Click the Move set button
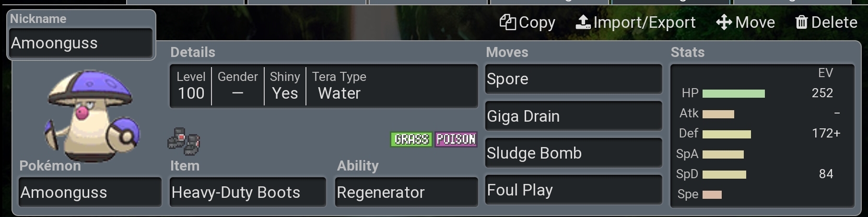 point(745,23)
